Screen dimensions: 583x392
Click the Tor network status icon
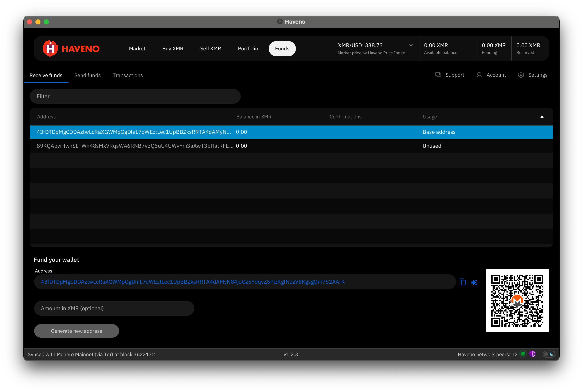pyautogui.click(x=532, y=354)
